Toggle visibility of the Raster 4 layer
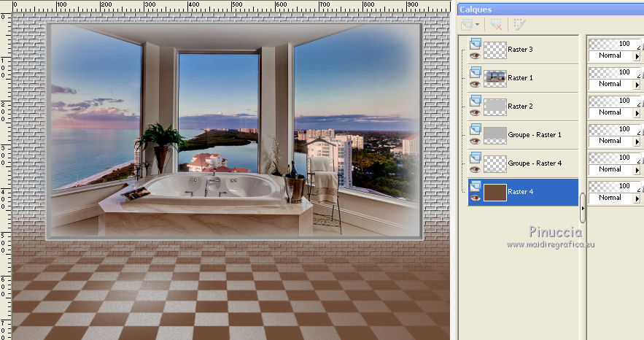Screen dimensions: 644x340 point(476,198)
